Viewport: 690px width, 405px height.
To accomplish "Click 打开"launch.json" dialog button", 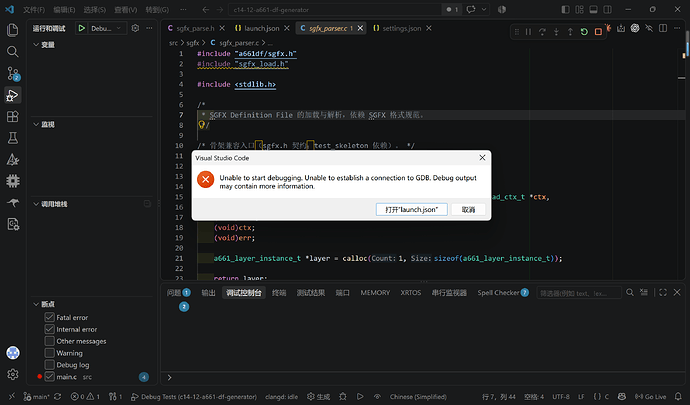I will 411,210.
